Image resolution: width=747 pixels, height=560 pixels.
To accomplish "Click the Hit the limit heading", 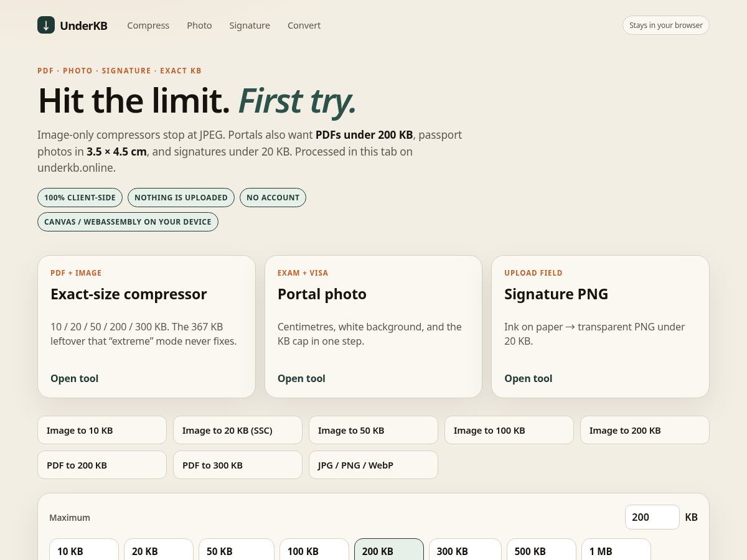I will pos(197,101).
